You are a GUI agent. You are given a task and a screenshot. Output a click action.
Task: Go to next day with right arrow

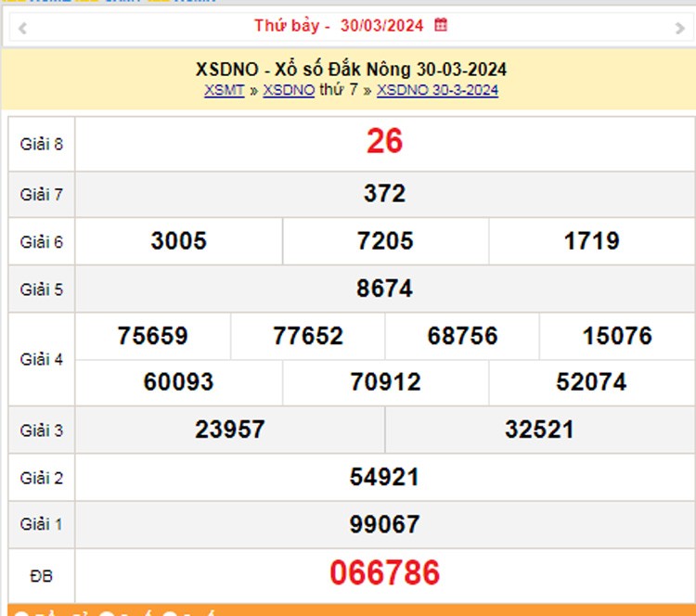point(679,29)
